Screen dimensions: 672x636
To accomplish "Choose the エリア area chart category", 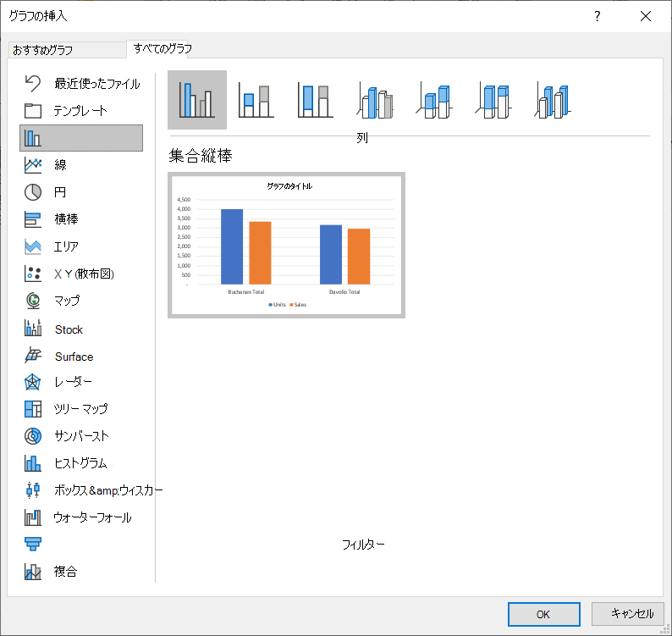I will [x=81, y=246].
